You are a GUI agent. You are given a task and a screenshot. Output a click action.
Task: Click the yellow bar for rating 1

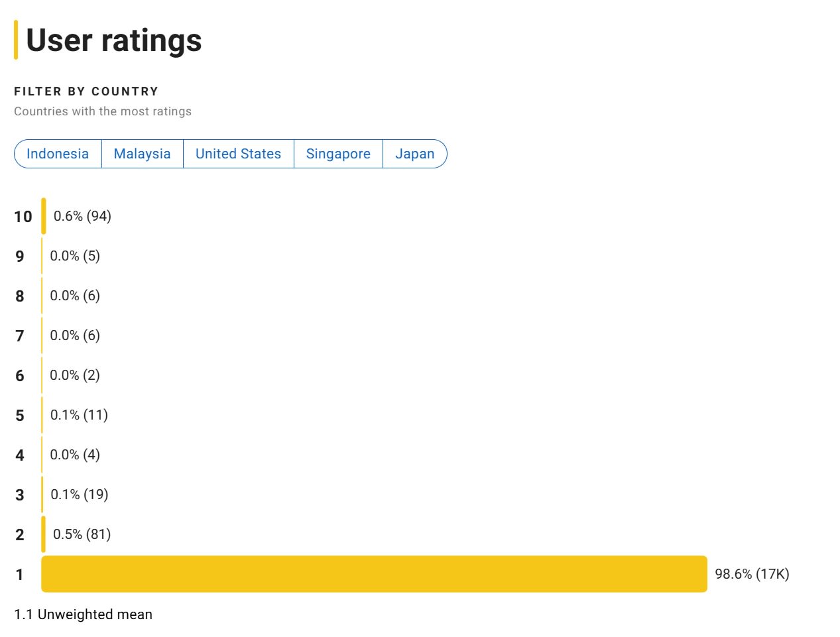click(374, 574)
